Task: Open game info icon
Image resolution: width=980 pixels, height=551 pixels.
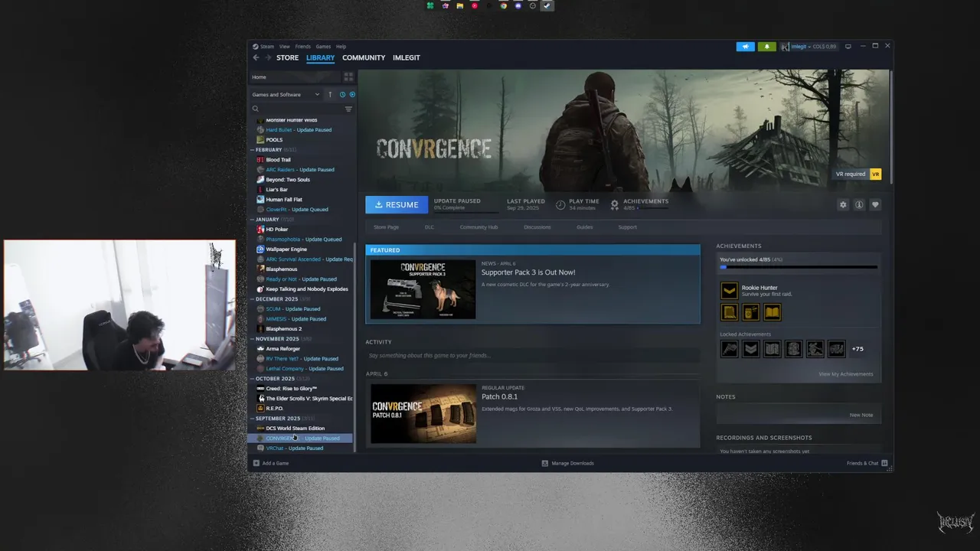Action: [x=859, y=204]
